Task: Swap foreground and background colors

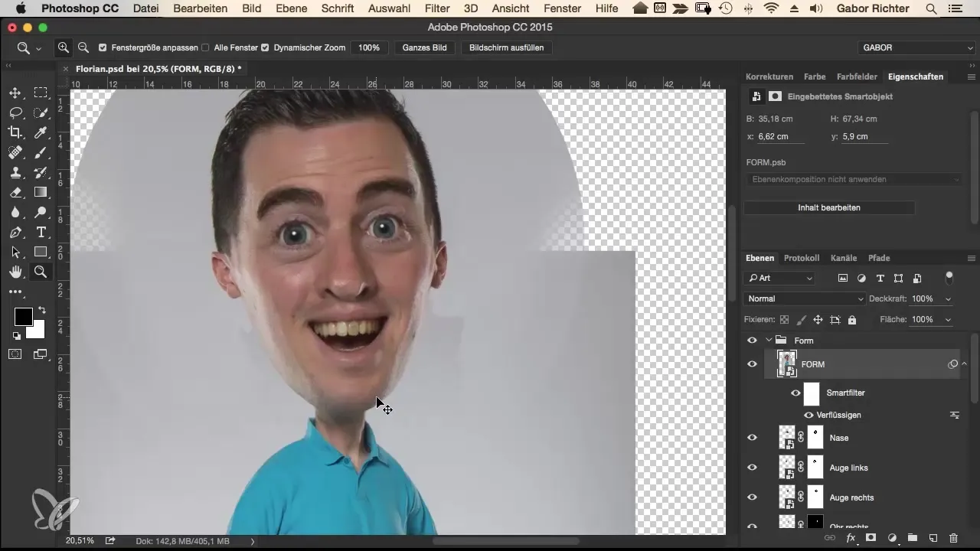Action: tap(41, 310)
